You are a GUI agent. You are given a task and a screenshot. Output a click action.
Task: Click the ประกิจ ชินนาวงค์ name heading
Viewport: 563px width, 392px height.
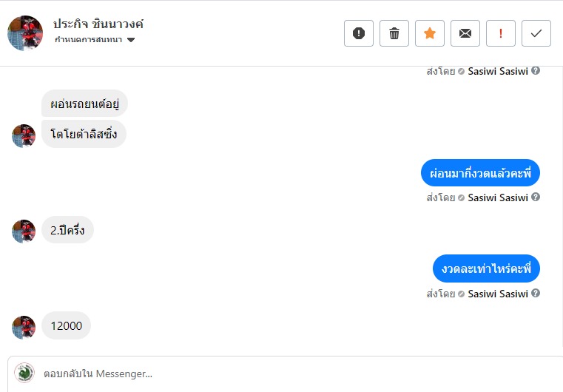pyautogui.click(x=98, y=24)
